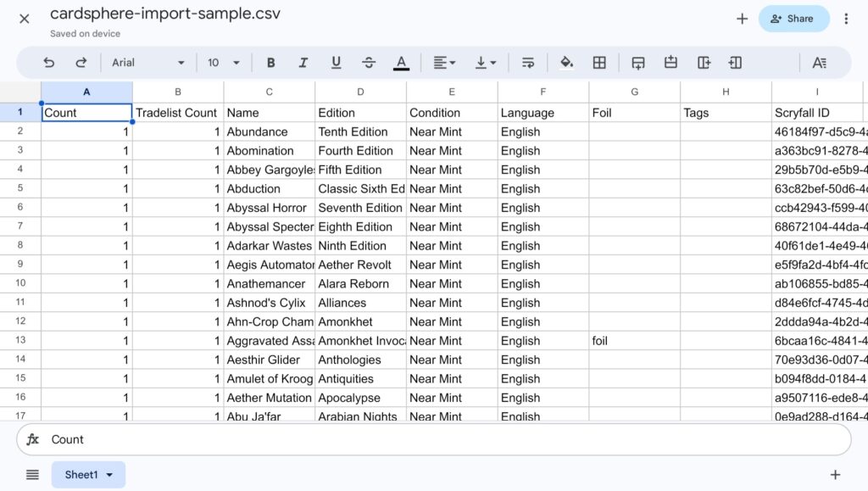Image resolution: width=868 pixels, height=491 pixels.
Task: Toggle bold formatting
Action: pos(270,62)
